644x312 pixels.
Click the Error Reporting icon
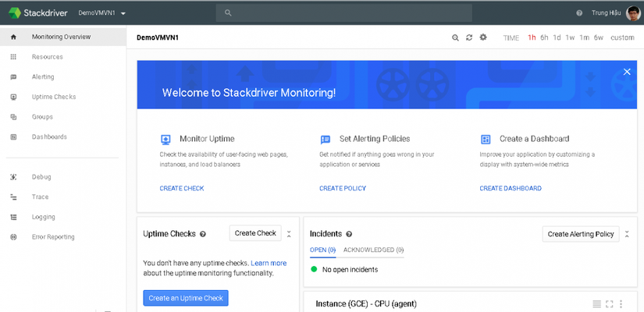pyautogui.click(x=13, y=237)
